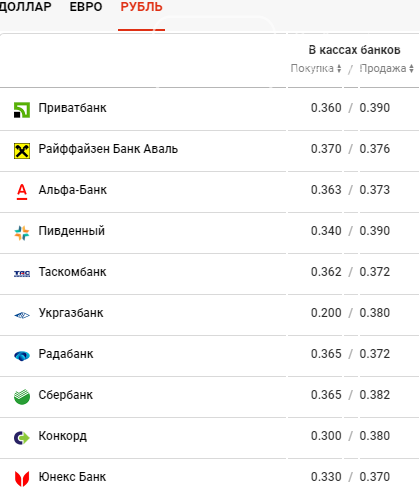Select the РУБЛЬ currency tab
420x499 pixels.
click(x=141, y=7)
